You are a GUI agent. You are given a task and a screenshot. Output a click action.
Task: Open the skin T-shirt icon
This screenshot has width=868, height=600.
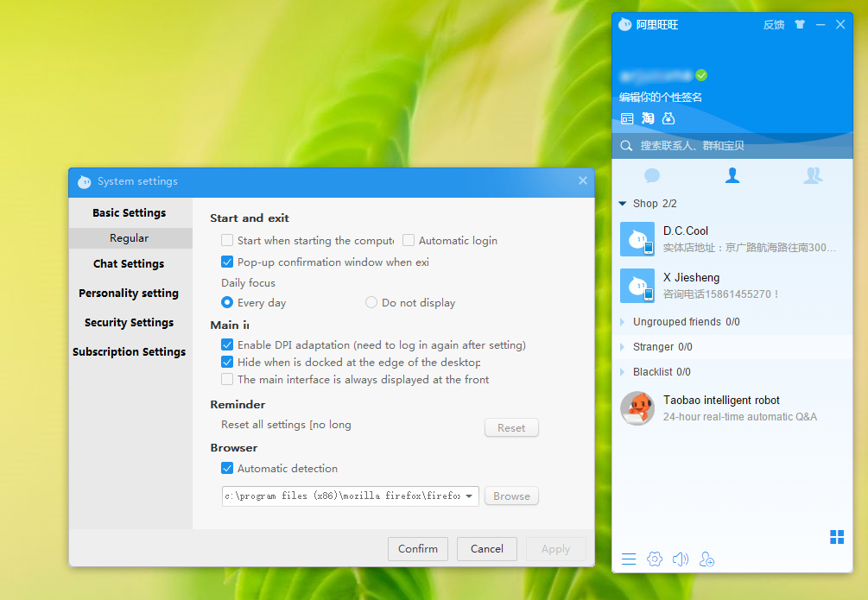[800, 24]
